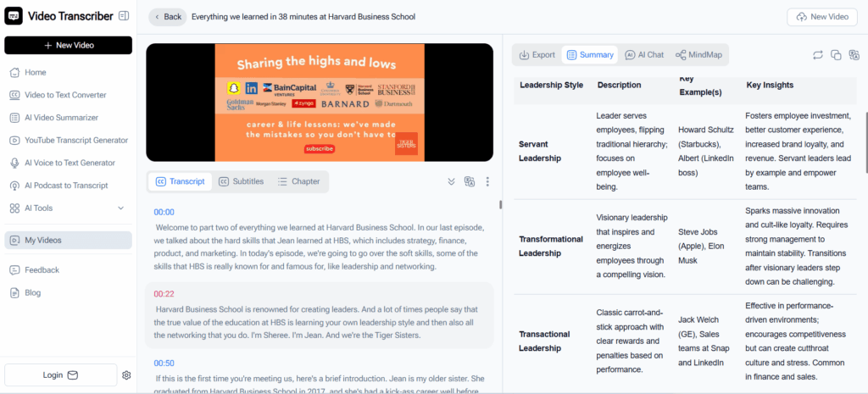Click the Key Insights column header
This screenshot has width=868, height=394.
770,86
